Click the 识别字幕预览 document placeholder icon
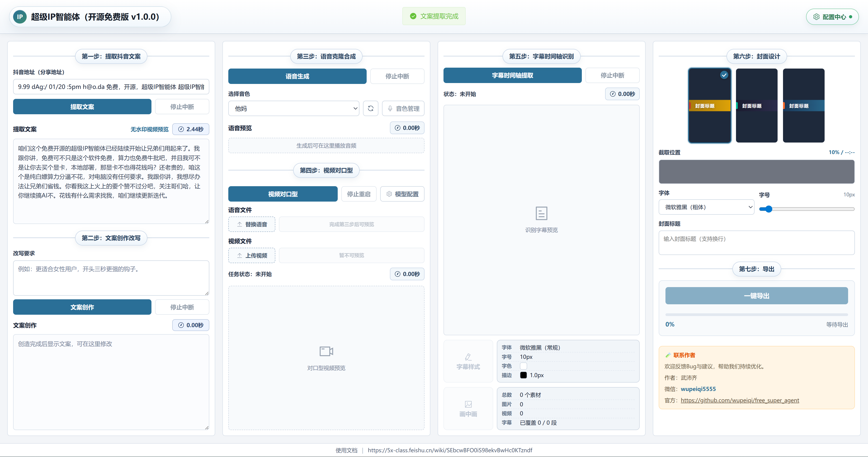 (541, 213)
